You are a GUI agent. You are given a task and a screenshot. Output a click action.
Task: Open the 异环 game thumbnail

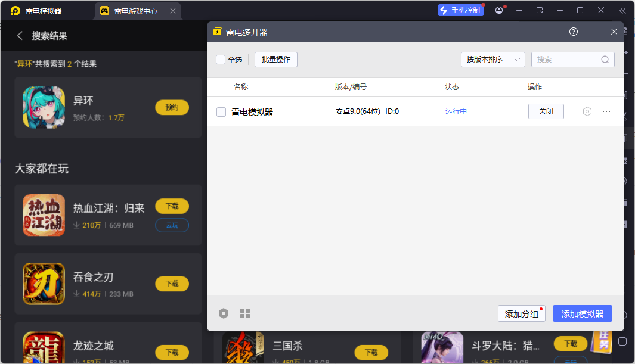(x=44, y=107)
